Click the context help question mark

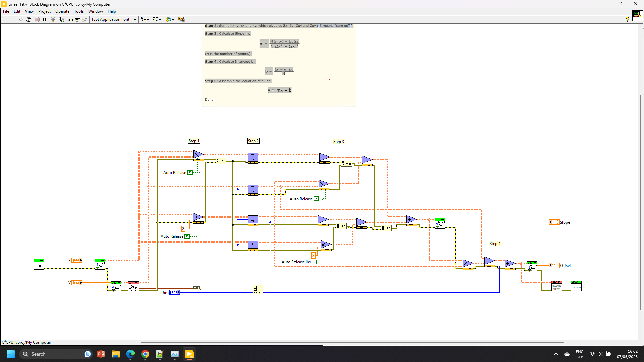(627, 19)
